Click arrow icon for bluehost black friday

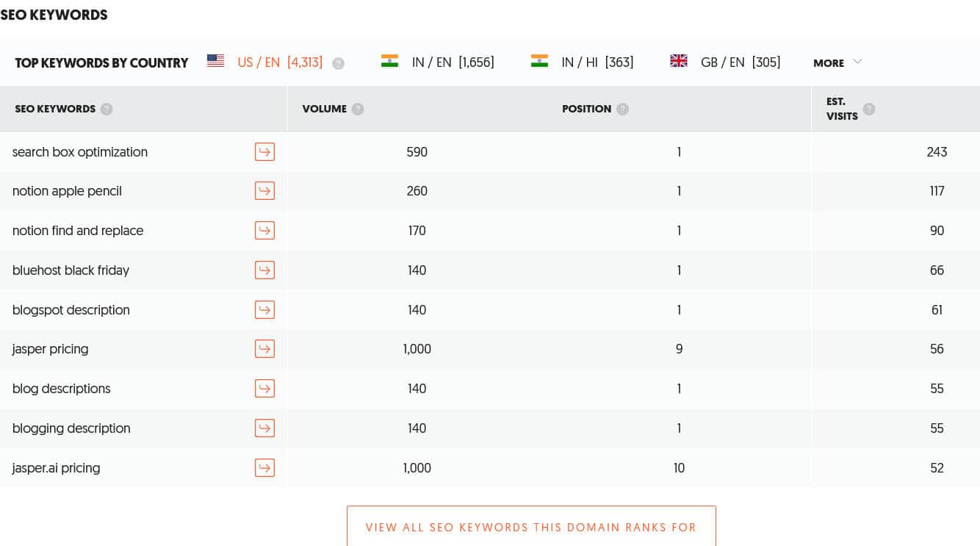[x=264, y=270]
